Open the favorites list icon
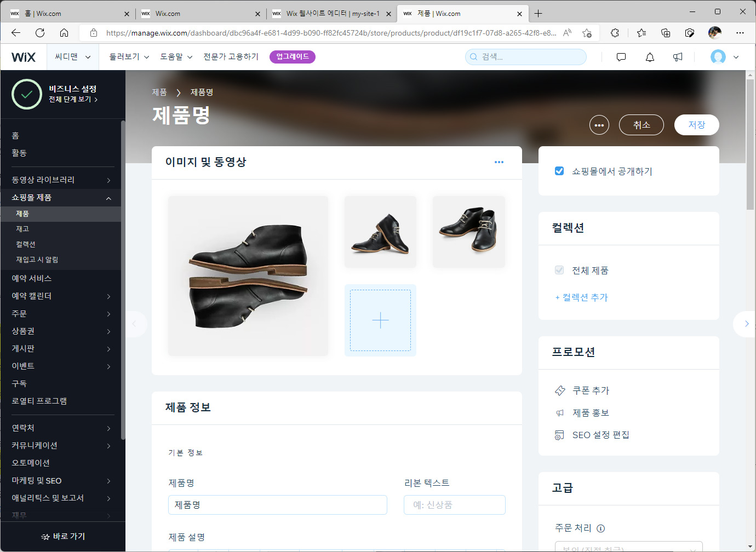The width and height of the screenshot is (756, 552). point(642,33)
